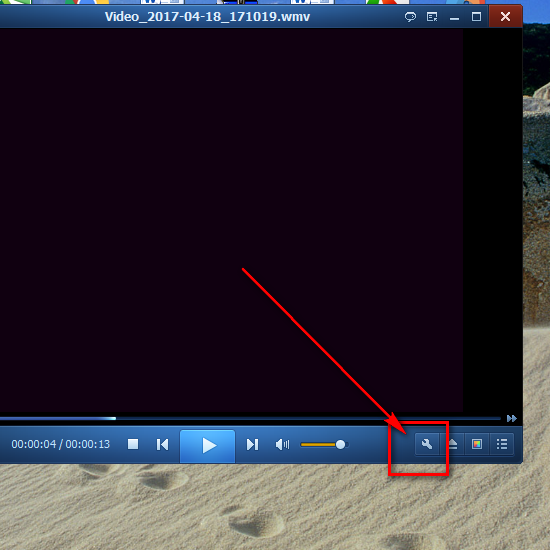
Task: Adjust the volume slider knob
Action: (340, 445)
